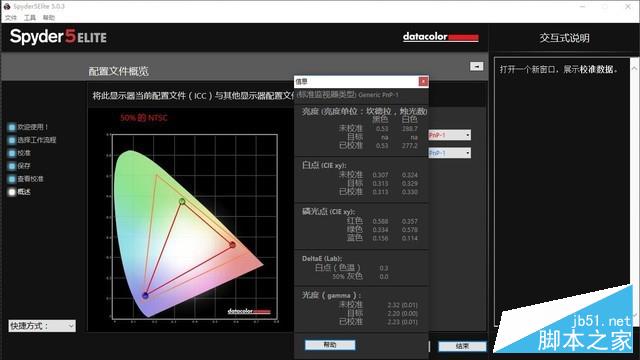Click the red primary point on gamut chart
This screenshot has width=640, height=360.
coord(232,245)
